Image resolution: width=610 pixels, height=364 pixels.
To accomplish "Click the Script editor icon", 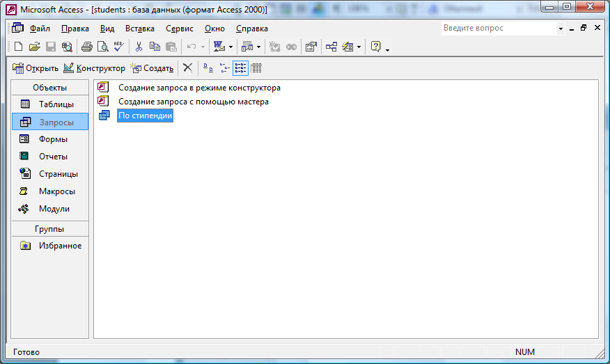I will click(291, 47).
